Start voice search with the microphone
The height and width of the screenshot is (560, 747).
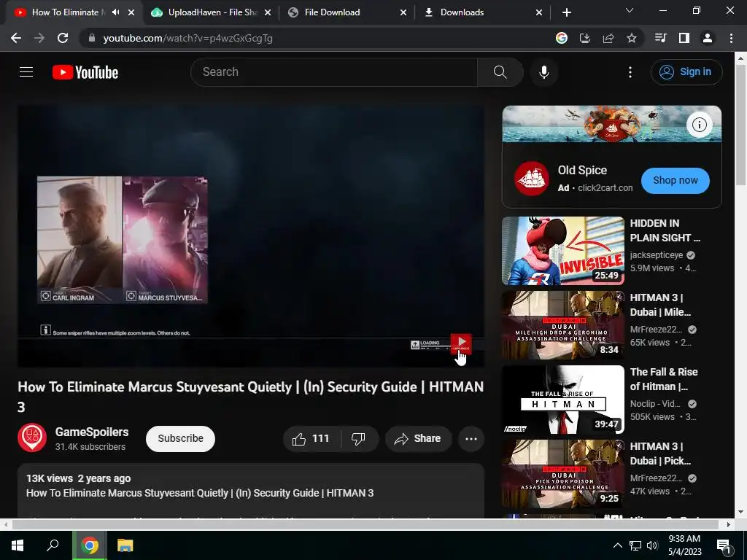coord(543,72)
